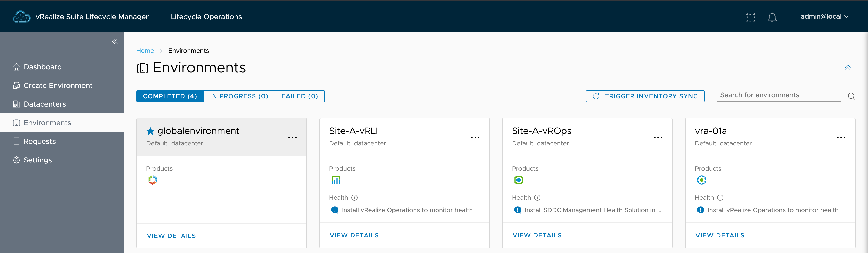868x253 pixels.
Task: Click the Environments breadcrumb text
Action: (x=189, y=51)
